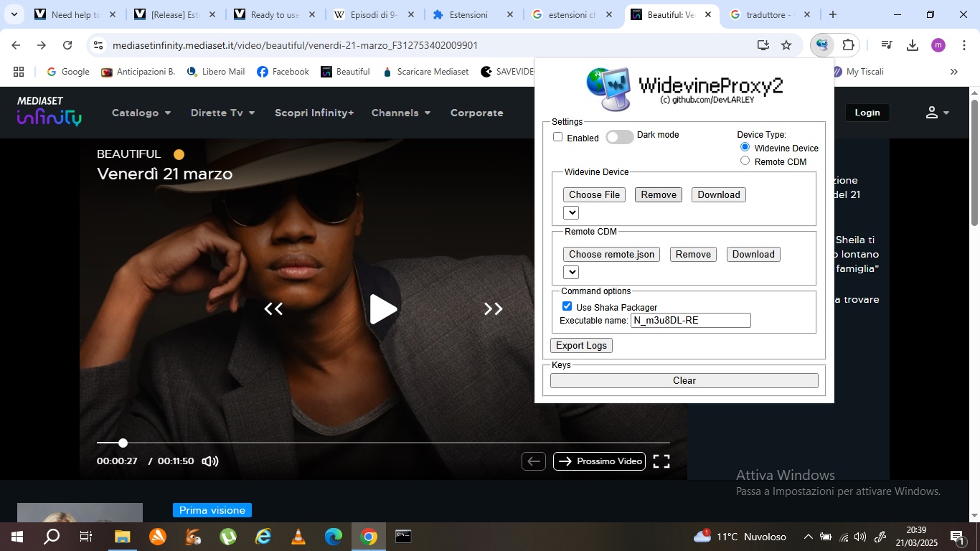Toggle Dark mode switch
Screen dimensions: 980x551
[x=620, y=137]
